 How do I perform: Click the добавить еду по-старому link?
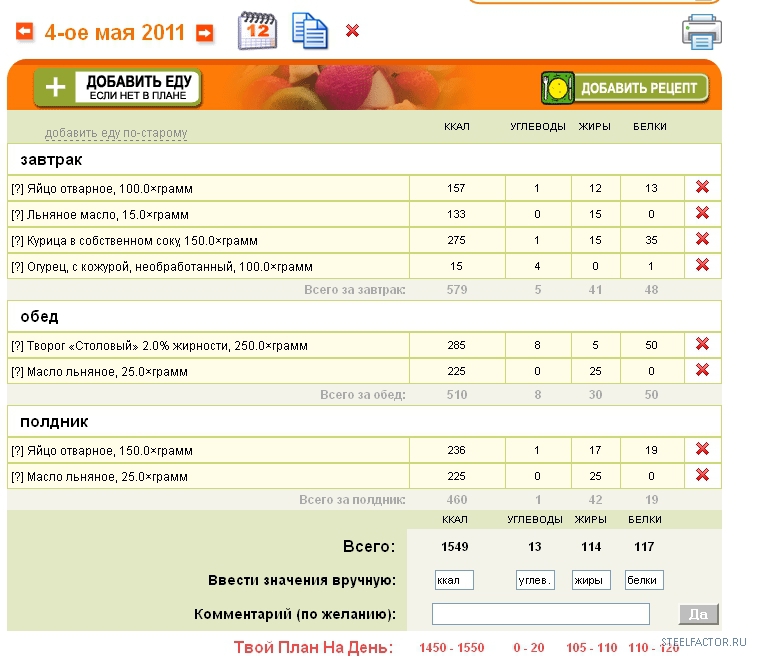click(x=116, y=133)
